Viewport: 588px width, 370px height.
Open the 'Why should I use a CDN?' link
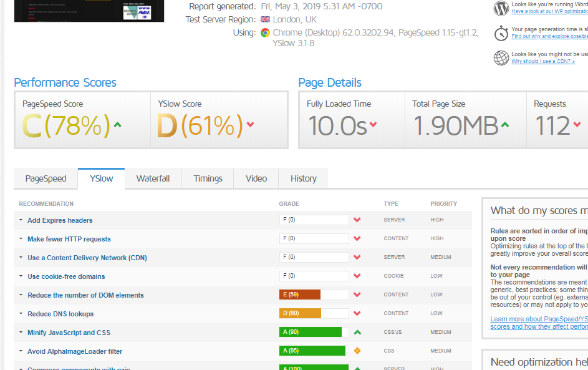[542, 62]
